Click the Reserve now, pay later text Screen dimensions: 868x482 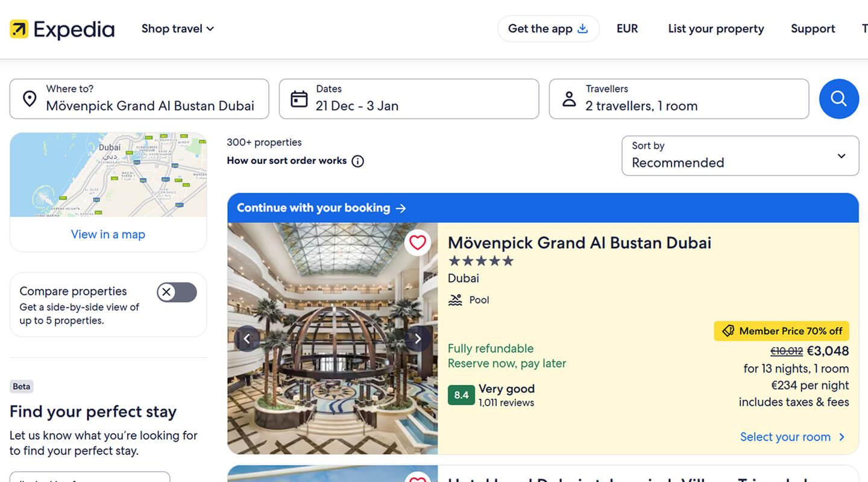tap(507, 363)
